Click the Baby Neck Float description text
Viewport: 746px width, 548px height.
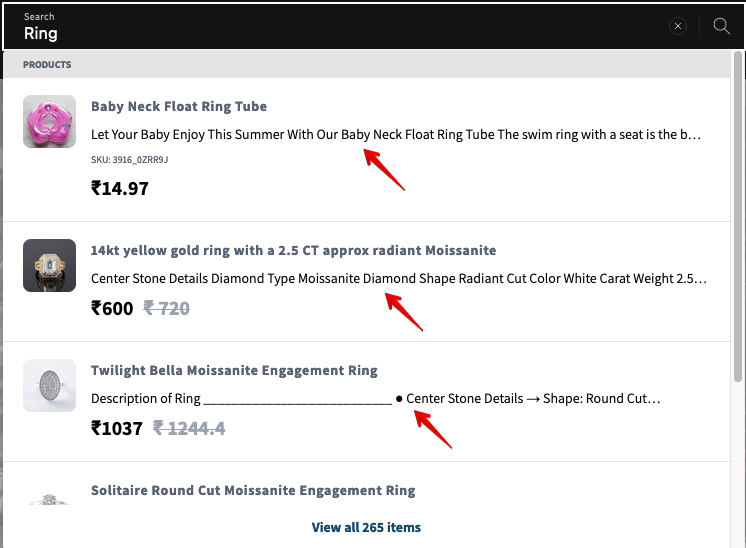tap(396, 135)
